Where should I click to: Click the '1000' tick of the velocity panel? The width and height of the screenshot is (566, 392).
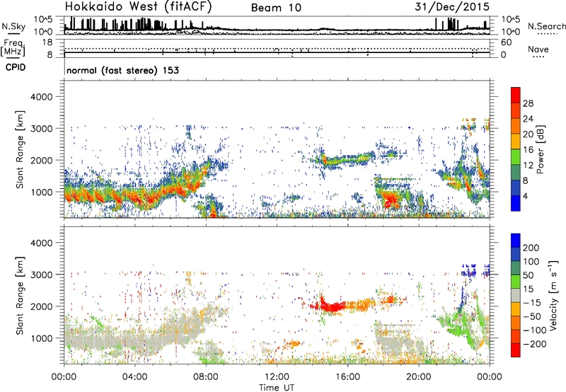[x=41, y=338]
